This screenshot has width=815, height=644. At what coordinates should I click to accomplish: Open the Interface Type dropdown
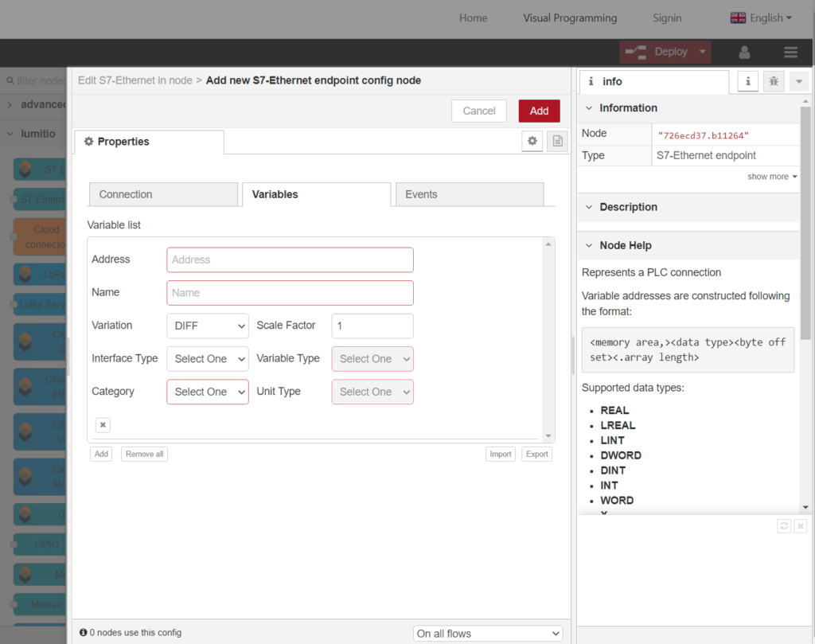(x=208, y=359)
